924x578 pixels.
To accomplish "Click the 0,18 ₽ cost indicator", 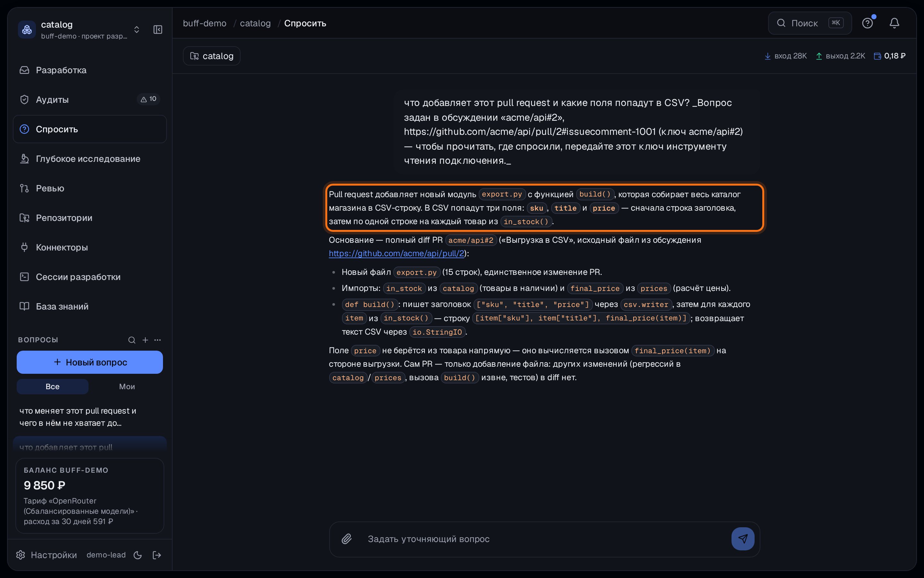I will pos(890,56).
